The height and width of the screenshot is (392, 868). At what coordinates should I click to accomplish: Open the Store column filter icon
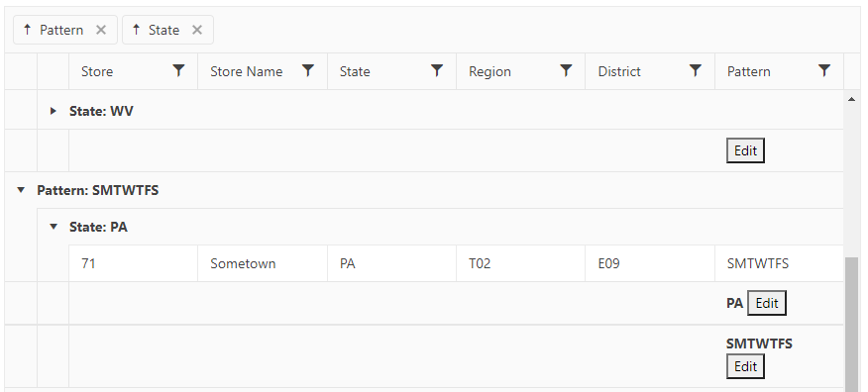178,70
